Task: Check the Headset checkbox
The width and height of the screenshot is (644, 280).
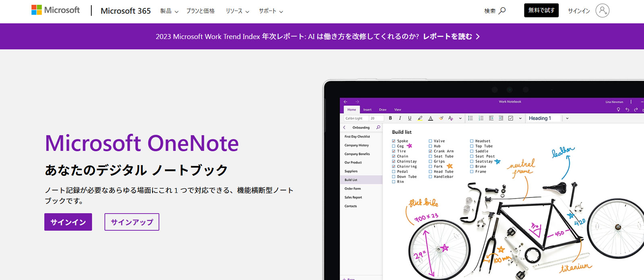Action: [472, 141]
